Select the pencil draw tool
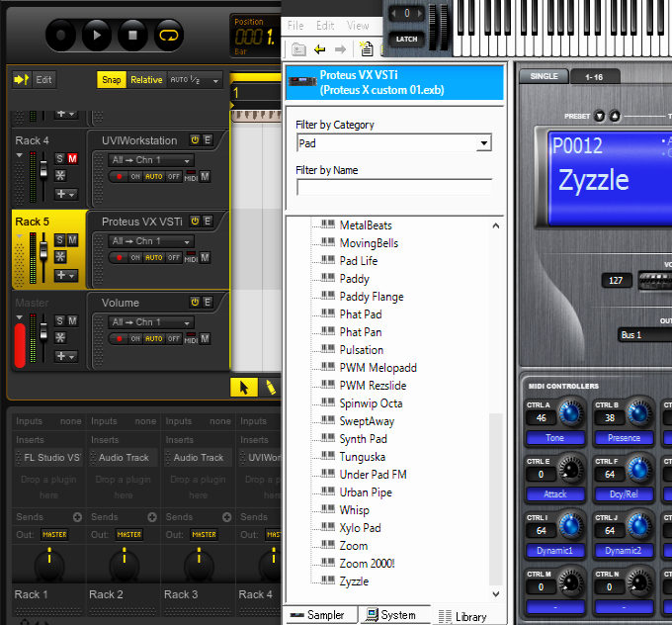 271,388
